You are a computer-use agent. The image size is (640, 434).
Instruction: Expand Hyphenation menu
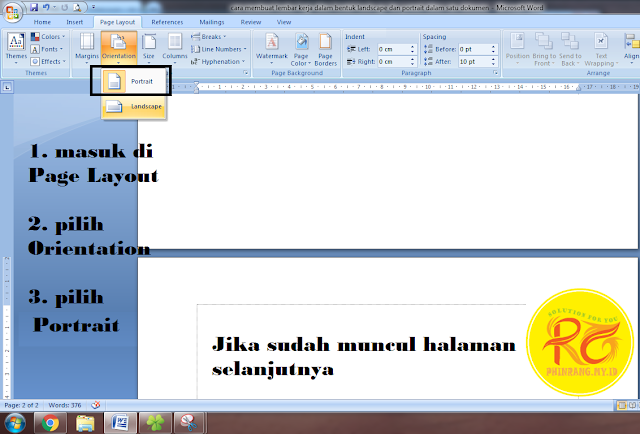click(218, 62)
